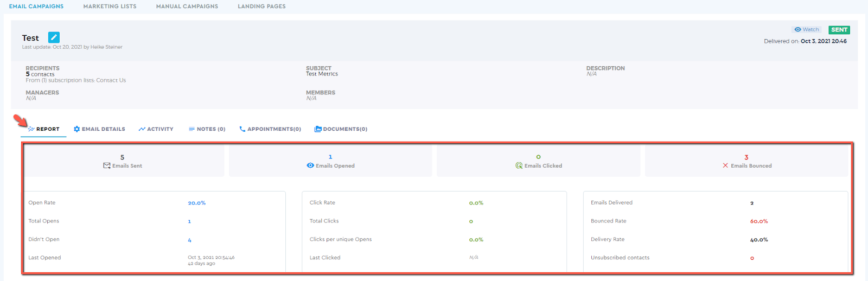Click the Emails Sent envelope icon

click(x=107, y=165)
